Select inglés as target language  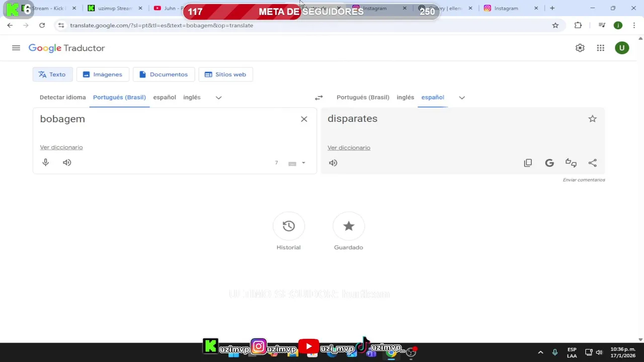point(405,98)
